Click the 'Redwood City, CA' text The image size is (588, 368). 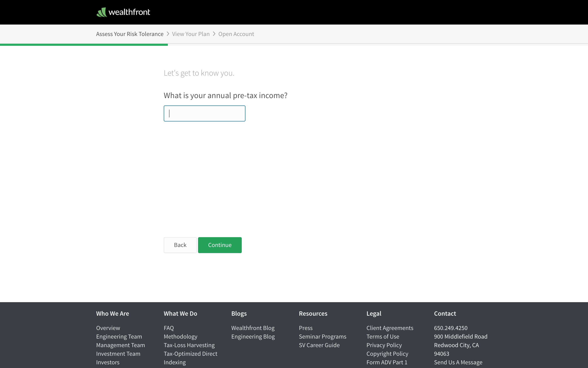tap(456, 345)
